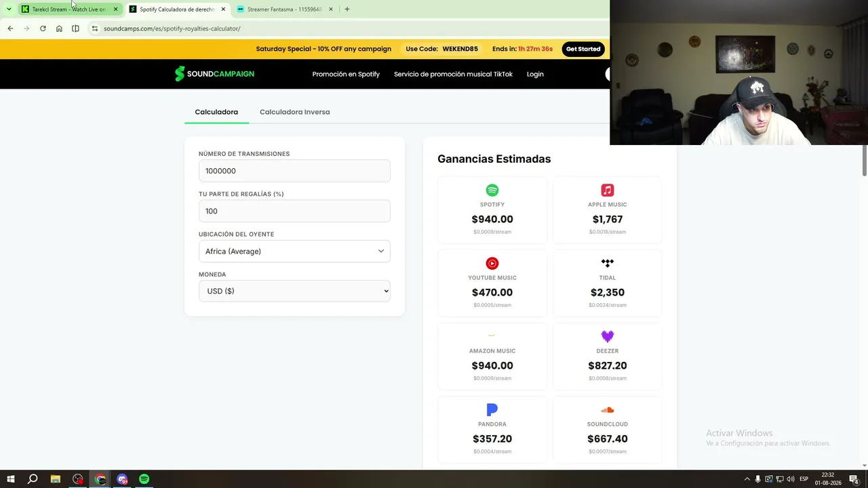Viewport: 868px width, 488px height.
Task: Click the microphone icon in system tray
Action: (758, 479)
